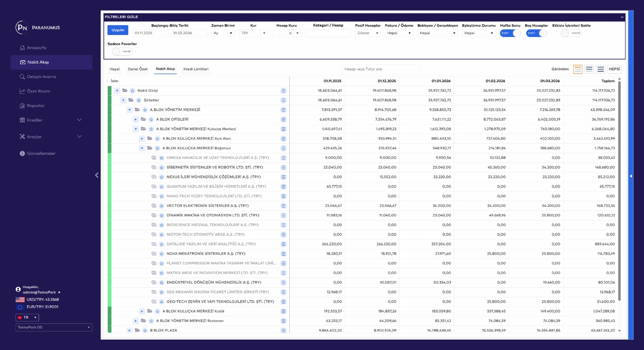Favorite the NOVA MEKATRONİK SİSTEMLER star icon
Viewport: 644px width, 350px height.
(161, 254)
